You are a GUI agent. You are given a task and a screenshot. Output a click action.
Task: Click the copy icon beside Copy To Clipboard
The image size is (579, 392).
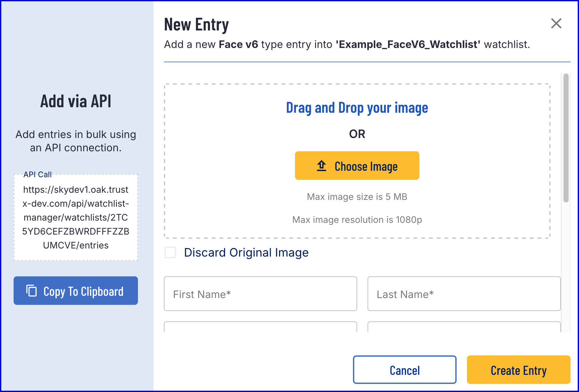(x=31, y=291)
